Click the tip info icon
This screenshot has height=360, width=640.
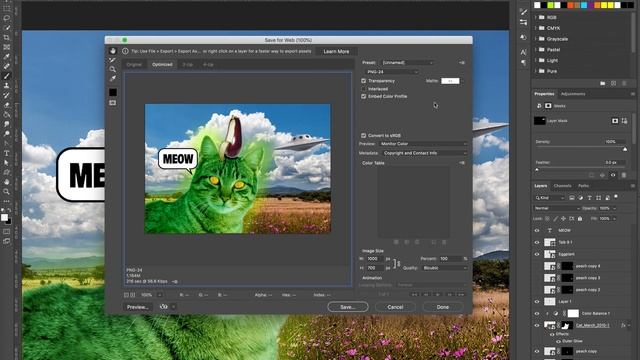point(125,51)
